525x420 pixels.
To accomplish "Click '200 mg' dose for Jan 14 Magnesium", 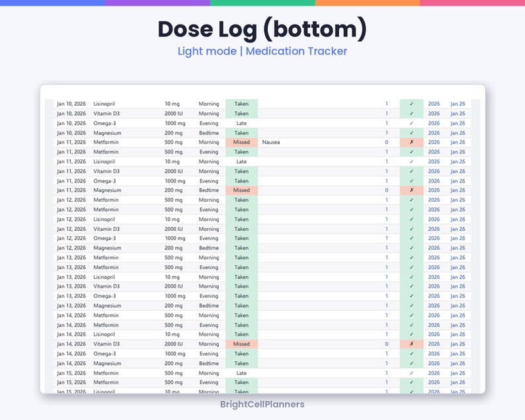I will [x=173, y=363].
